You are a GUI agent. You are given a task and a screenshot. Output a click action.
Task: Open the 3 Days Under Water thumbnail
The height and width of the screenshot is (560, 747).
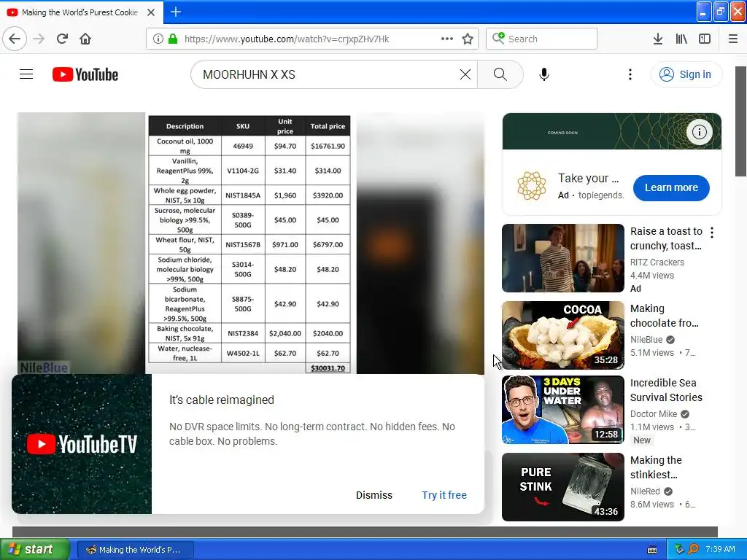(x=562, y=410)
